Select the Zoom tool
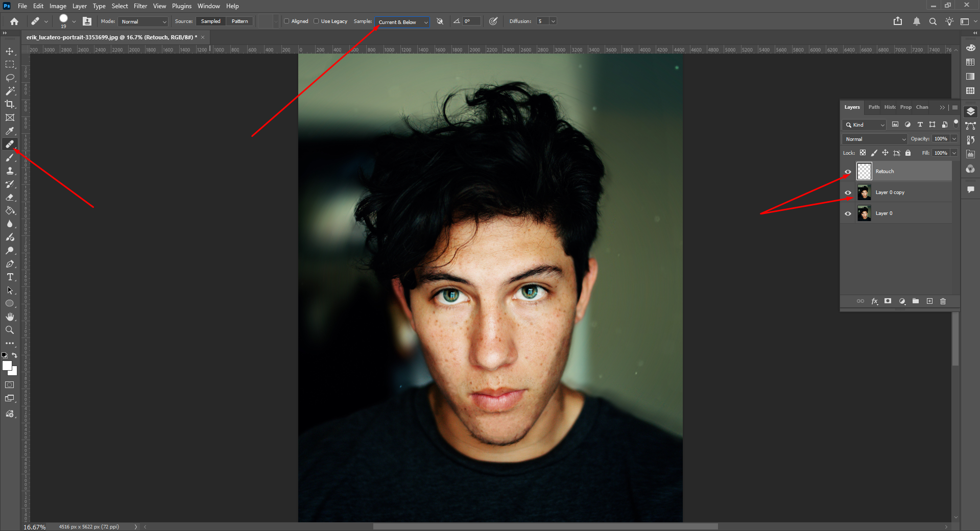Screen dimensions: 980x531 pyautogui.click(x=10, y=330)
